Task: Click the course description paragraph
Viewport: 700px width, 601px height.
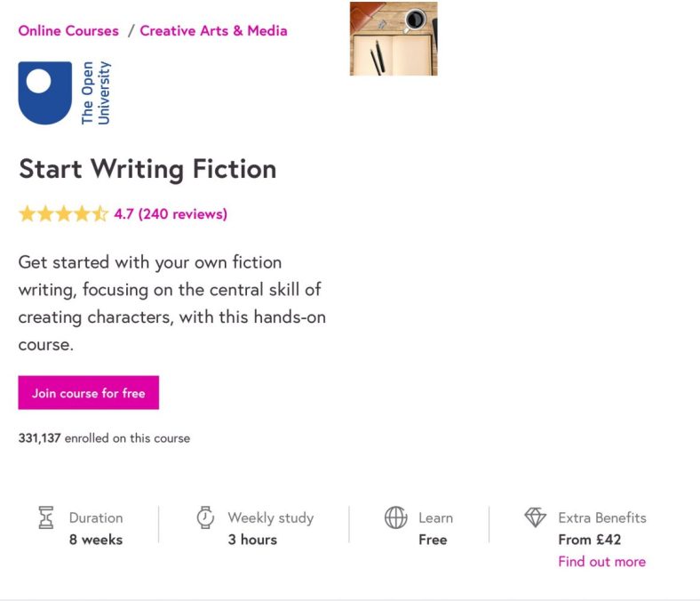Action: pyautogui.click(x=171, y=303)
